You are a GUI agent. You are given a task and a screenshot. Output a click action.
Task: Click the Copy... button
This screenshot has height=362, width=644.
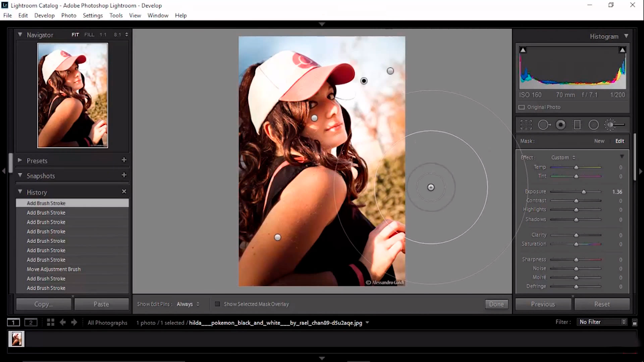coord(44,304)
